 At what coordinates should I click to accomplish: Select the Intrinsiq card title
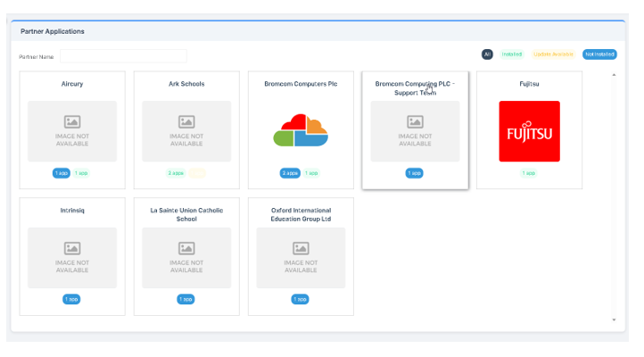(72, 211)
